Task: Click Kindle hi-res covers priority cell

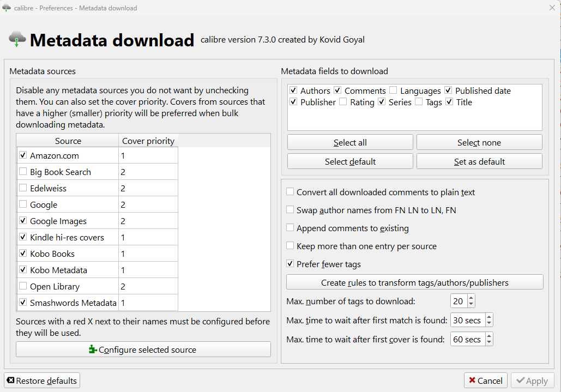Action: [148, 237]
